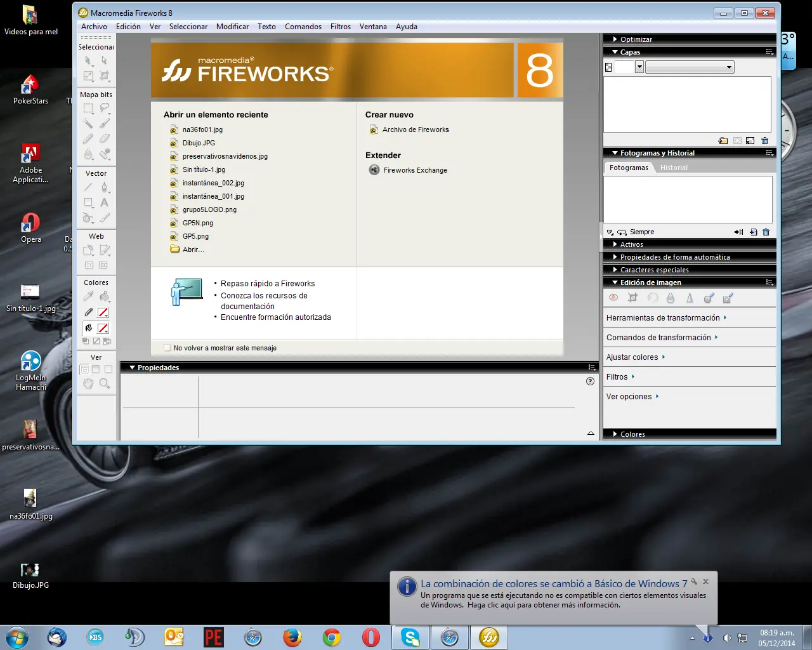Image resolution: width=812 pixels, height=650 pixels.
Task: Choose the Eraser tool
Action: tap(105, 138)
